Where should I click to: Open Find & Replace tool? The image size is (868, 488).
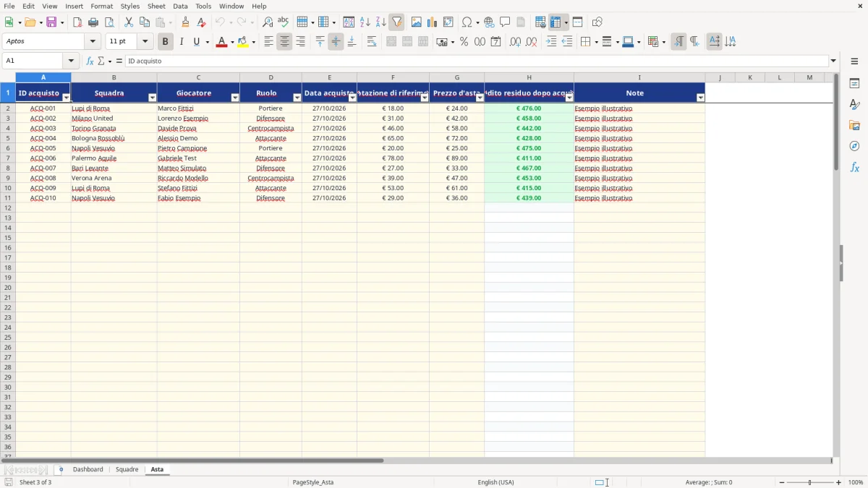click(268, 22)
